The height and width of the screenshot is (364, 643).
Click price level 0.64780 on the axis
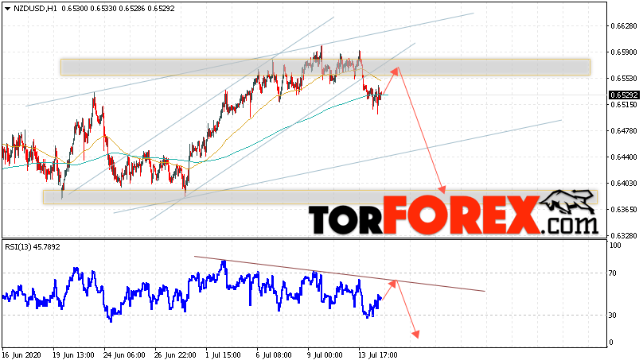[x=624, y=131]
